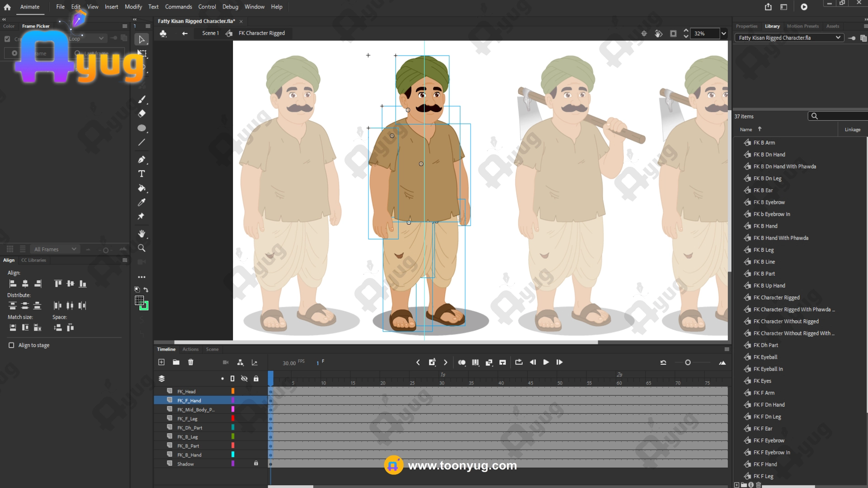Screen dimensions: 868x488
Task: Go back to Scene 1
Action: [x=210, y=33]
